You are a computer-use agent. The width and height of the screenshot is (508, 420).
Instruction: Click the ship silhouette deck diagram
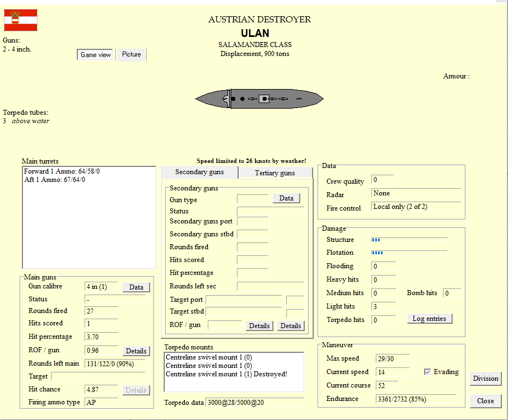(259, 99)
